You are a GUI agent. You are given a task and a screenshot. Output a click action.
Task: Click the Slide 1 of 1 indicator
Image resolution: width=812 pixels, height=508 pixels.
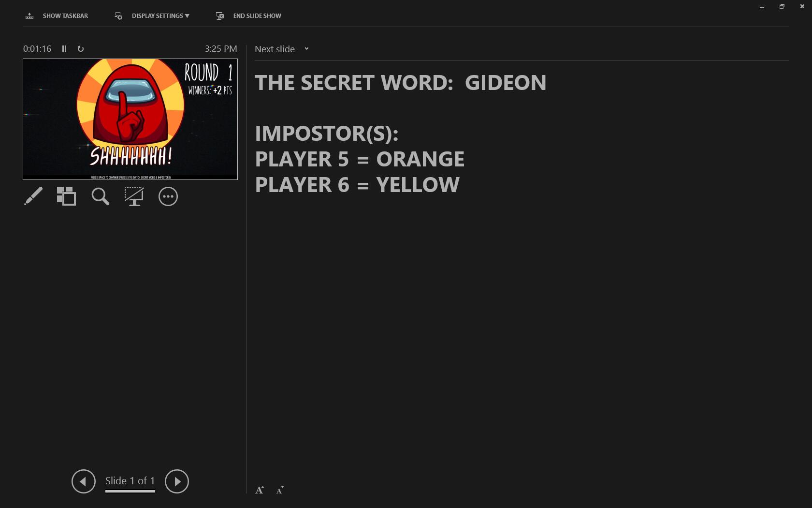tap(130, 481)
